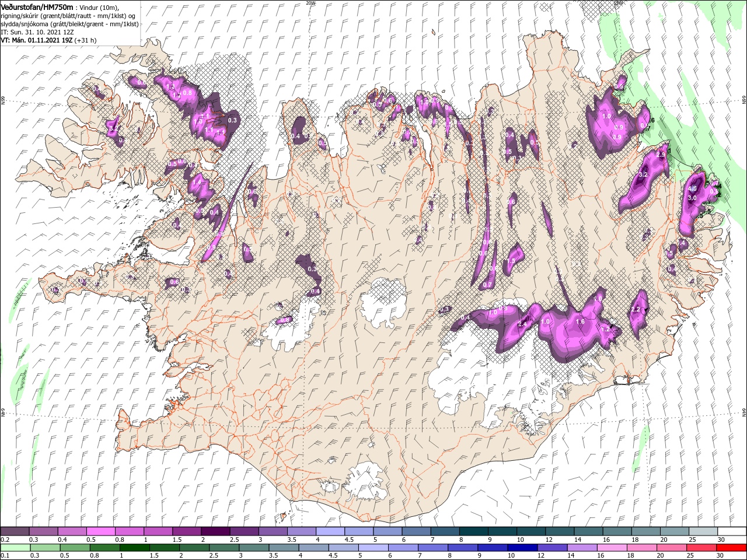The image size is (747, 560).
Task: Select the violet 12 swatch in the lower legend row
Action: (552, 548)
